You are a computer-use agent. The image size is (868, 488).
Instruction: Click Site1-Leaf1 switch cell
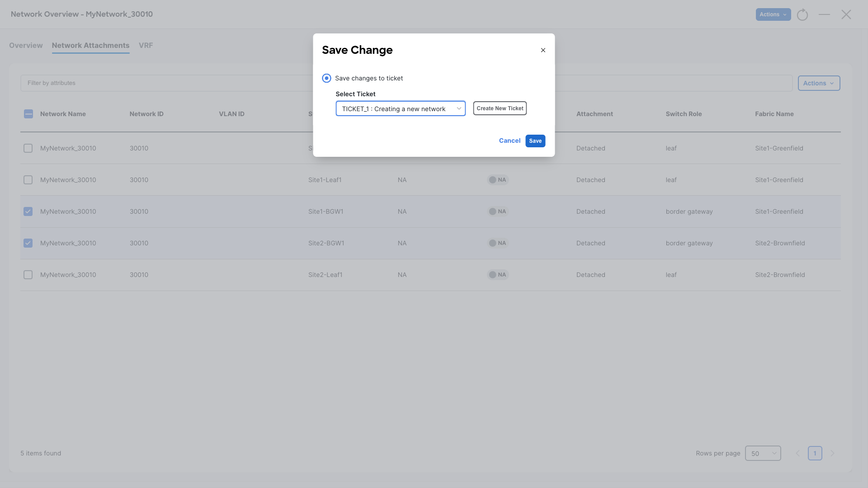[325, 180]
